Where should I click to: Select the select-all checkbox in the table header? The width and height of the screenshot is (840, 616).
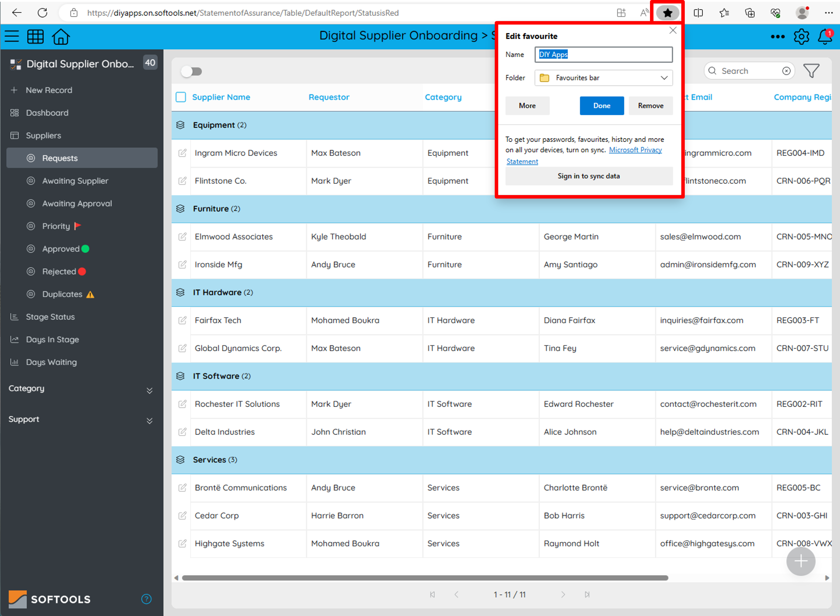coord(181,97)
